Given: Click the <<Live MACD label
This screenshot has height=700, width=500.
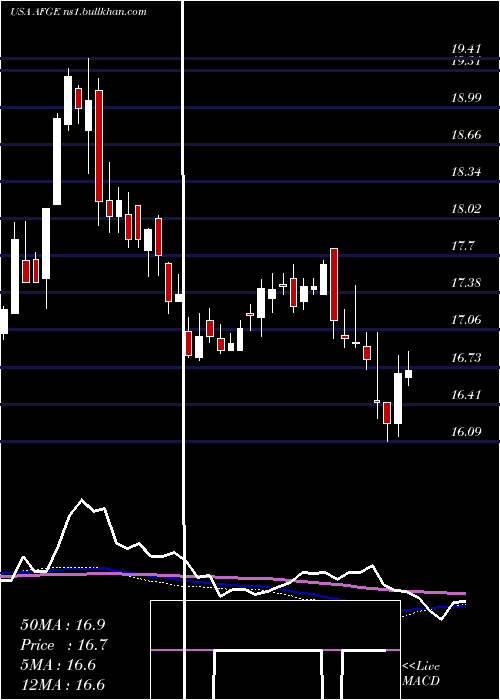Looking at the screenshot, I should (x=421, y=673).
